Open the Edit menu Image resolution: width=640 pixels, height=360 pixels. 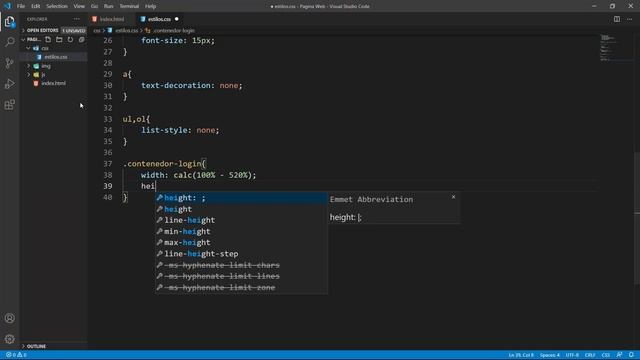click(36, 6)
